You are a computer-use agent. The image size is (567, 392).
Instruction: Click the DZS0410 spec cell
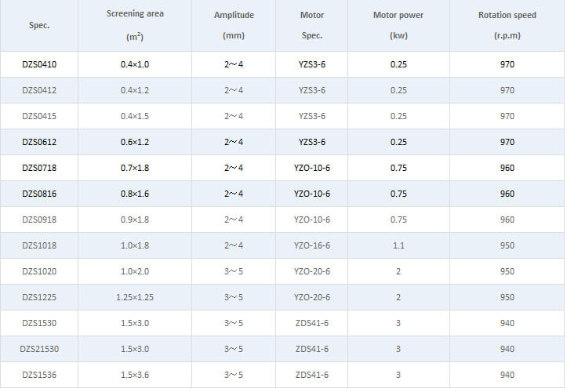tap(39, 64)
